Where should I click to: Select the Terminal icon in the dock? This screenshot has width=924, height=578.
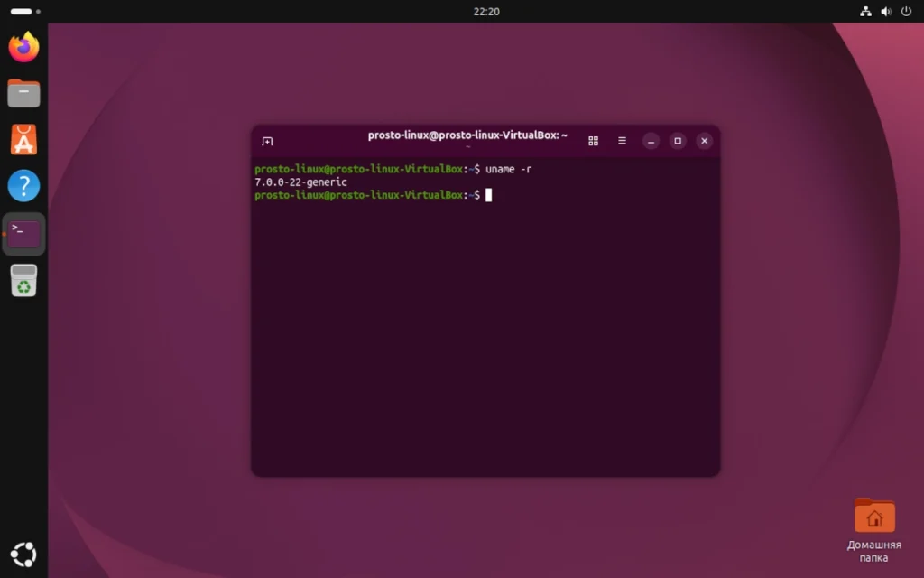point(23,234)
